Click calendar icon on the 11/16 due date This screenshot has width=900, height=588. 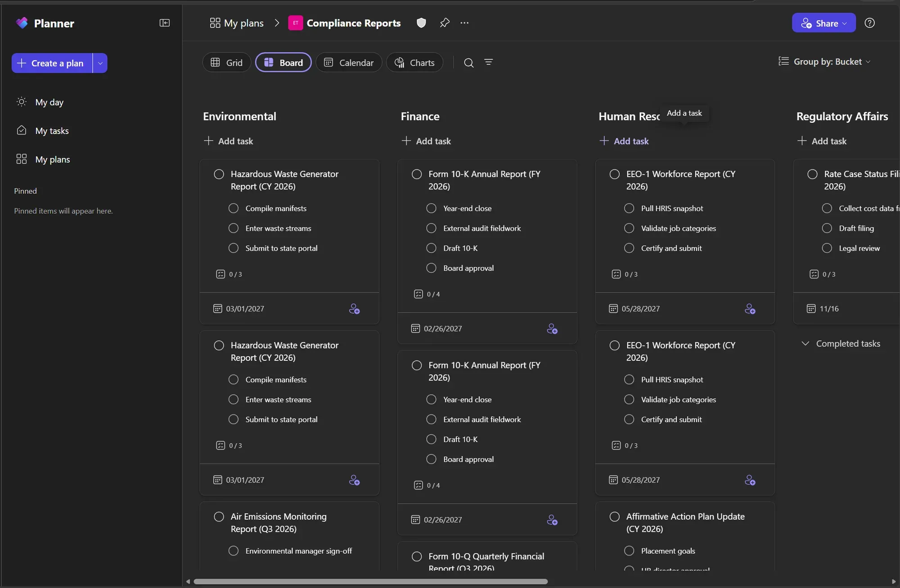coord(811,309)
